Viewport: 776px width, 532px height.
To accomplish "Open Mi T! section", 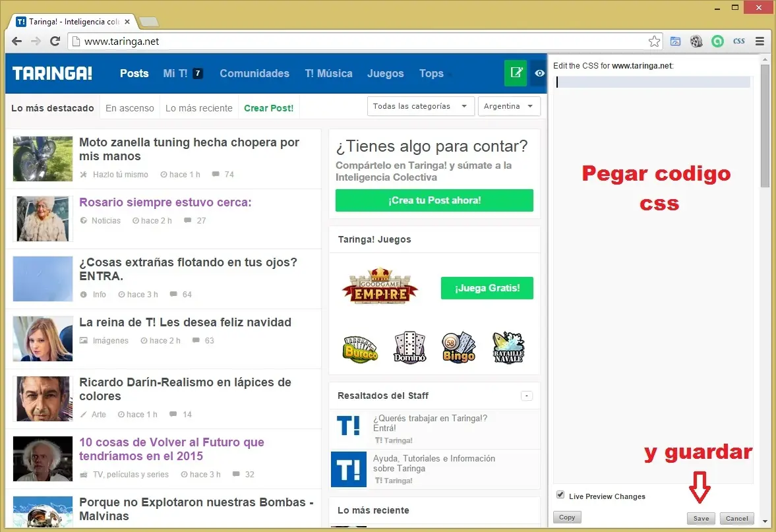I will pos(175,73).
